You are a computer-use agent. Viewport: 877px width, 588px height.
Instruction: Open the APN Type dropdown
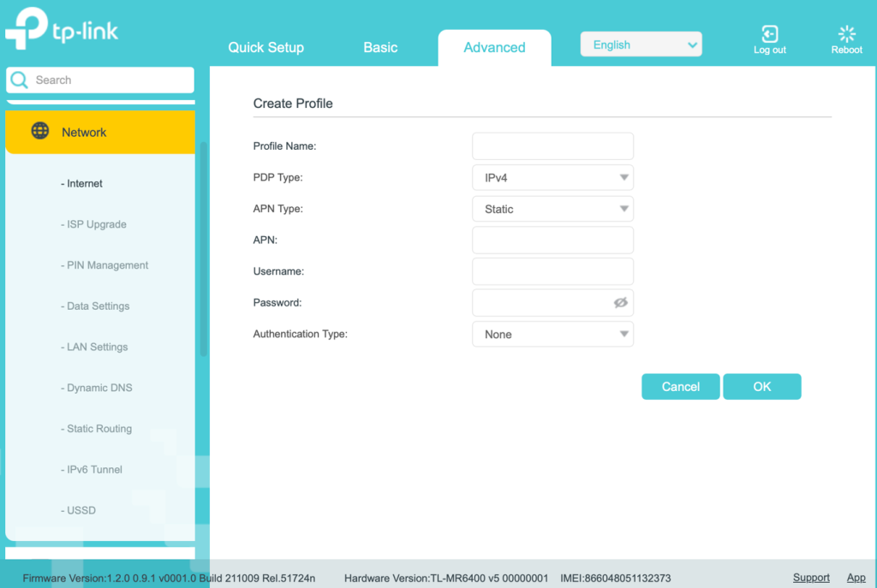coord(552,209)
